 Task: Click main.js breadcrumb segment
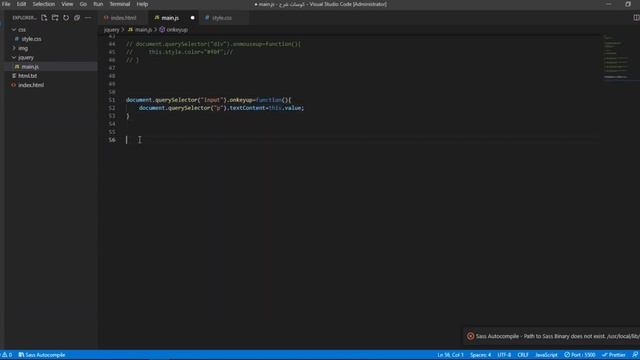coord(140,30)
